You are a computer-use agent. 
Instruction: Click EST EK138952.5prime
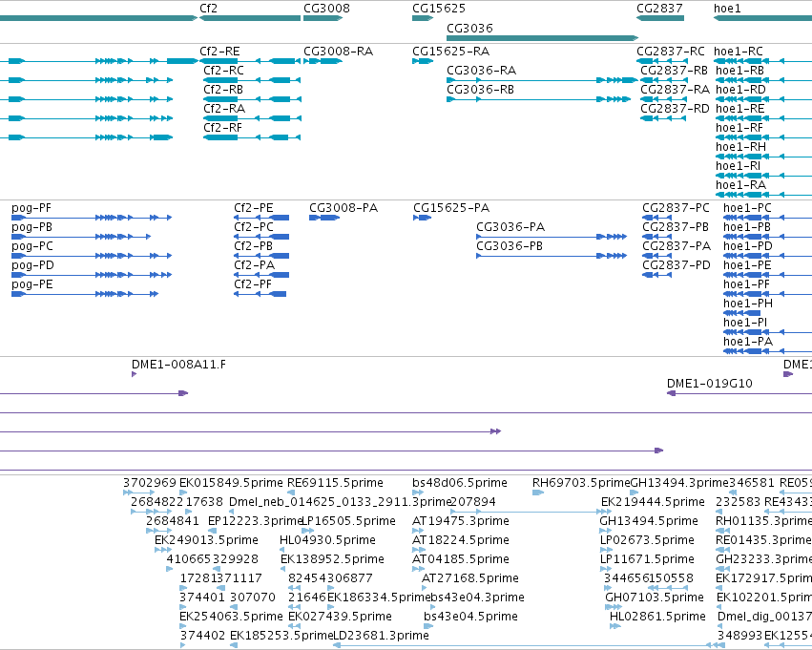pyautogui.click(x=332, y=558)
